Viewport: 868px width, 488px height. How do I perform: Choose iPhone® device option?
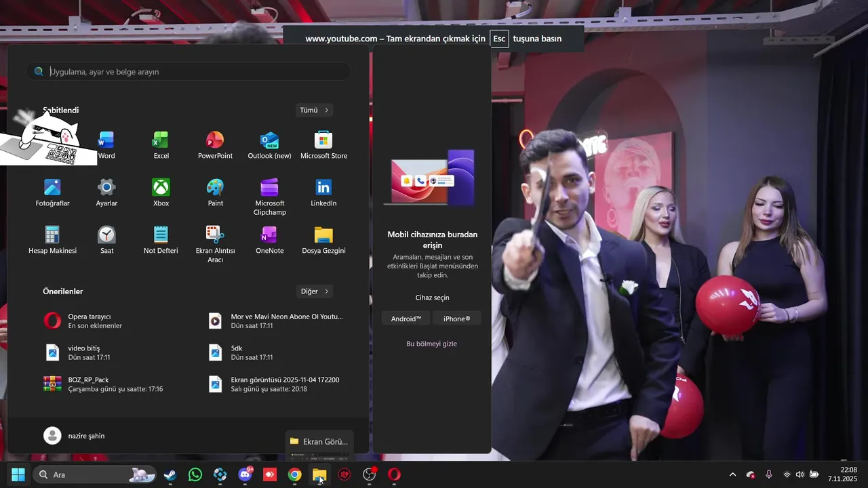[457, 319]
